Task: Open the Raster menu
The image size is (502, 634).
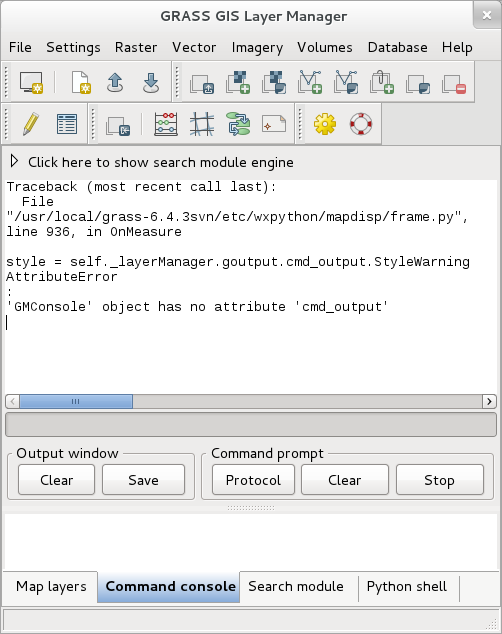Action: pyautogui.click(x=136, y=47)
